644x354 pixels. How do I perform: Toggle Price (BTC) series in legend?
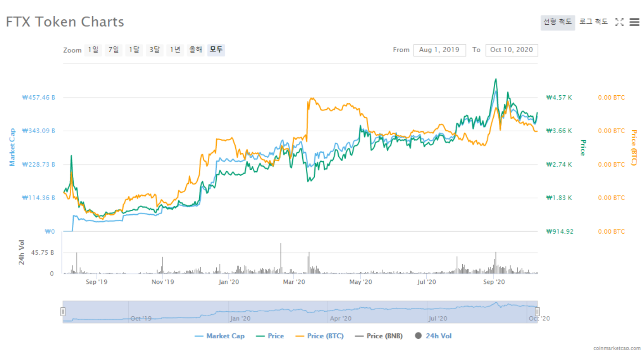tap(319, 336)
